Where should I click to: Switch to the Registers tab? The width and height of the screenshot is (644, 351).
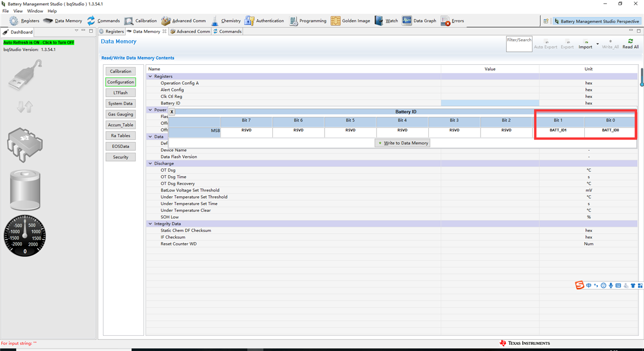point(112,31)
